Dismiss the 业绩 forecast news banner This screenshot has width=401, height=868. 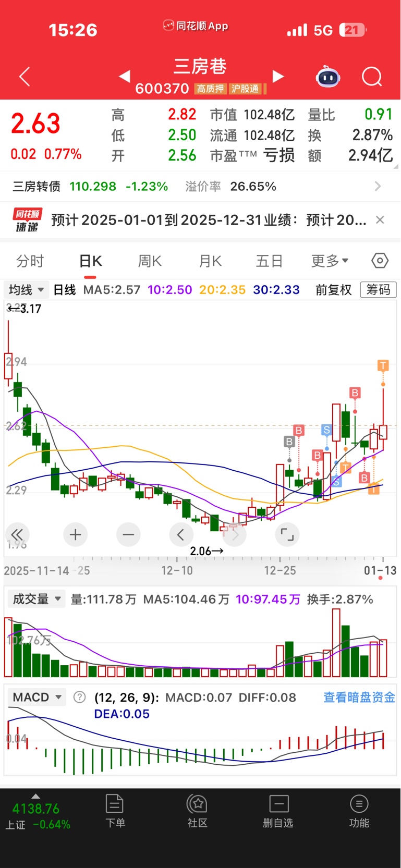click(x=380, y=220)
